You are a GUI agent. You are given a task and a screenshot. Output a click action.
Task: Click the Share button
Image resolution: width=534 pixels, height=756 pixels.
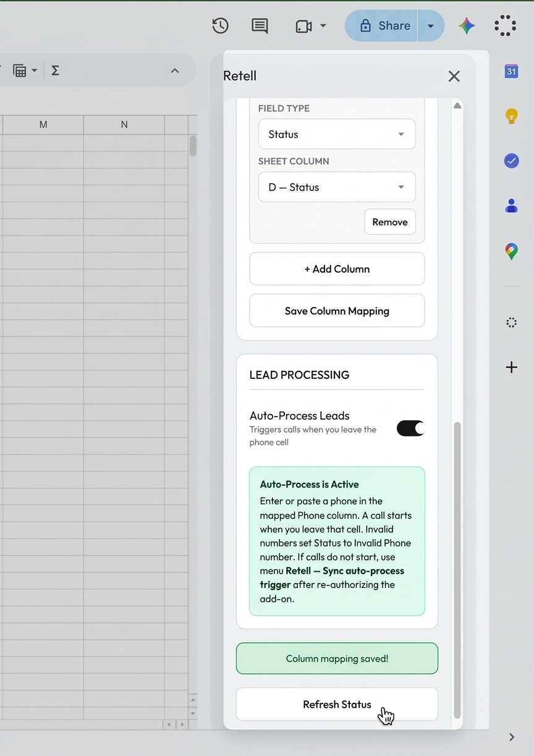[x=381, y=25]
